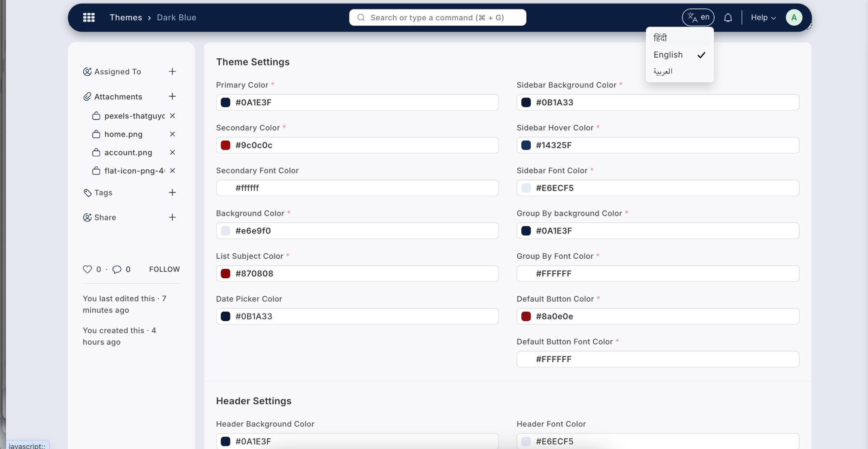Add a new tag

pyautogui.click(x=172, y=192)
